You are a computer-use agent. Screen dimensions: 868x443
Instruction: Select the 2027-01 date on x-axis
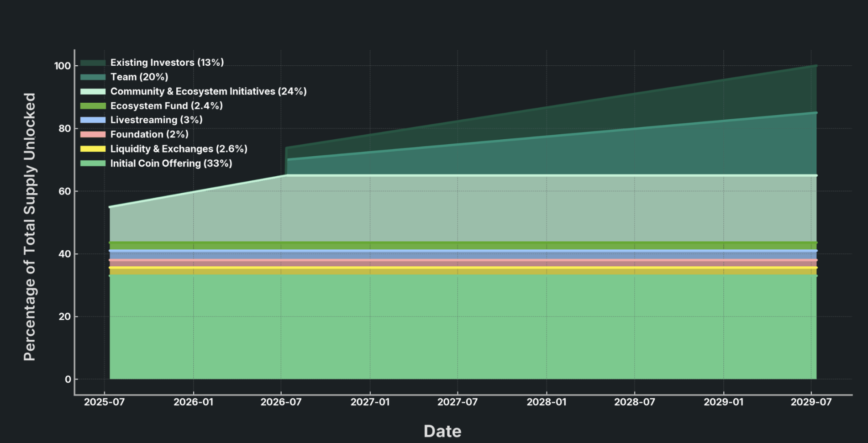[370, 402]
